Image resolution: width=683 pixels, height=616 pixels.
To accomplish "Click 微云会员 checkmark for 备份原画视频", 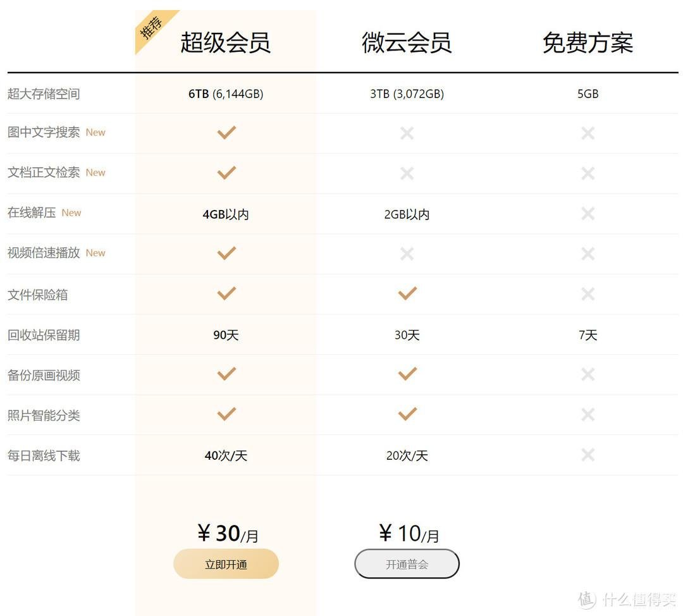I will pos(407,374).
